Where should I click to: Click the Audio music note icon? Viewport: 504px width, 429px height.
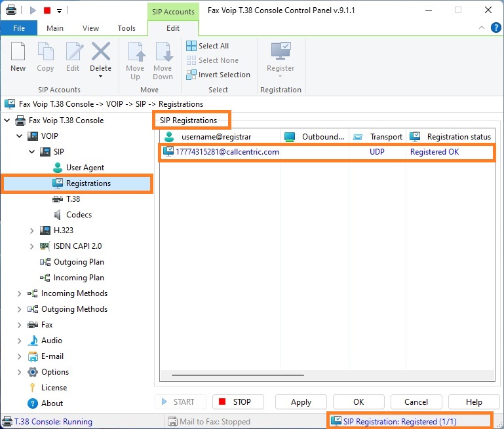(33, 341)
